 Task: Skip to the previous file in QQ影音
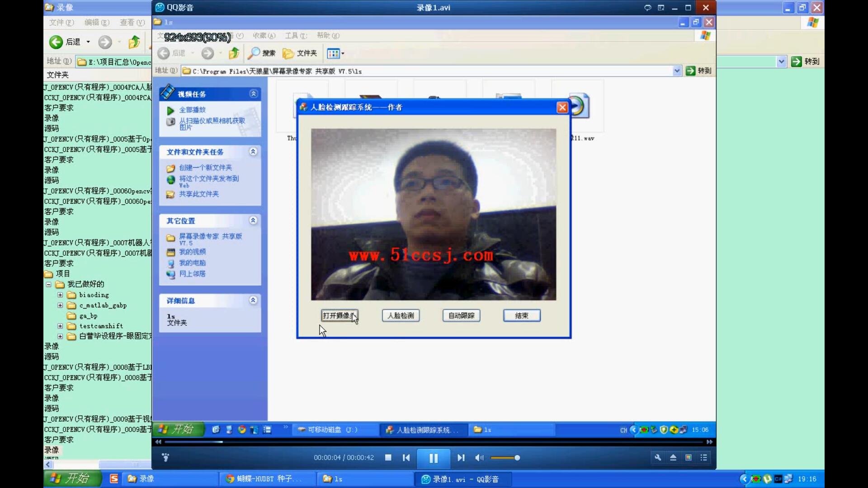(x=406, y=458)
